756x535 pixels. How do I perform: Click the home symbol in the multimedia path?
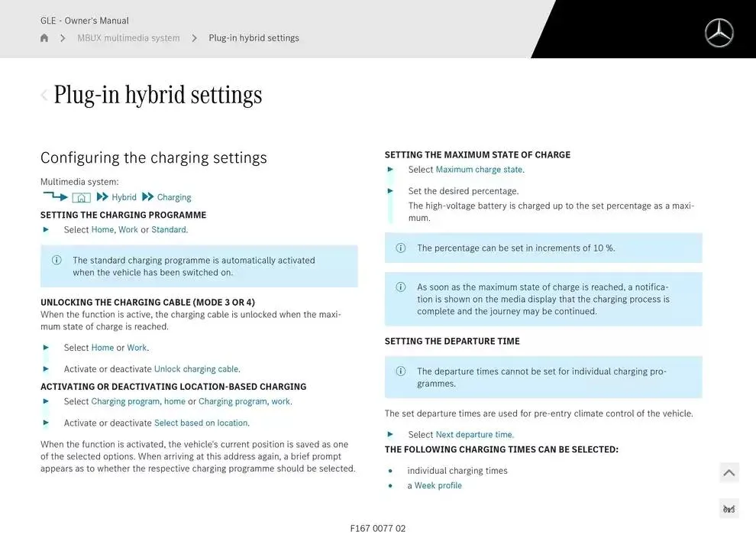click(82, 197)
